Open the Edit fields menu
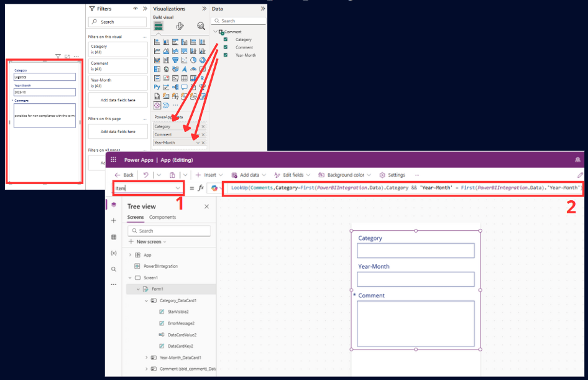The height and width of the screenshot is (380, 588). point(292,175)
